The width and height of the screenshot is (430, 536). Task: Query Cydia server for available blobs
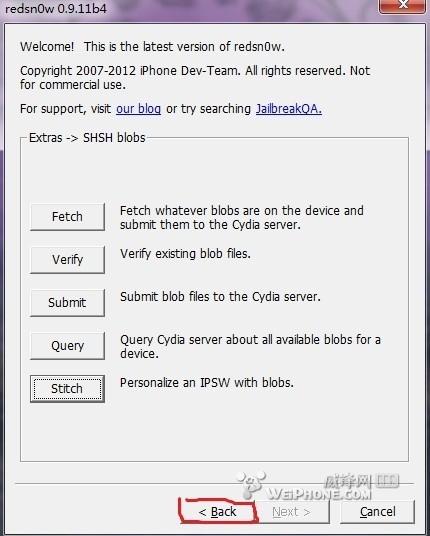(67, 346)
